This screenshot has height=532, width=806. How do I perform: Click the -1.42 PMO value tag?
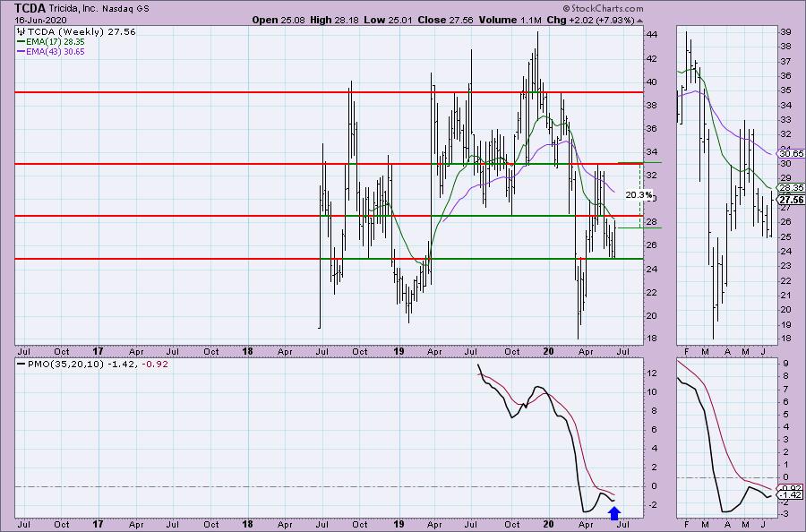point(791,494)
